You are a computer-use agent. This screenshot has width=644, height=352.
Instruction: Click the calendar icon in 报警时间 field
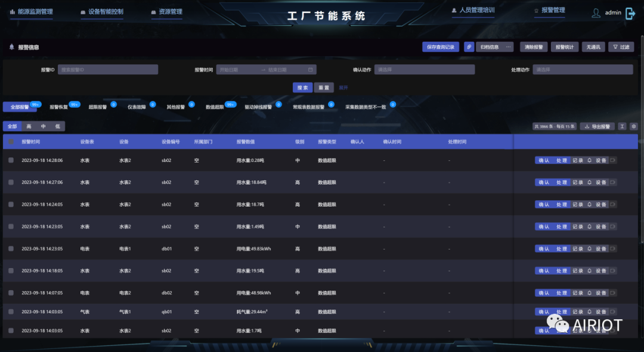310,70
